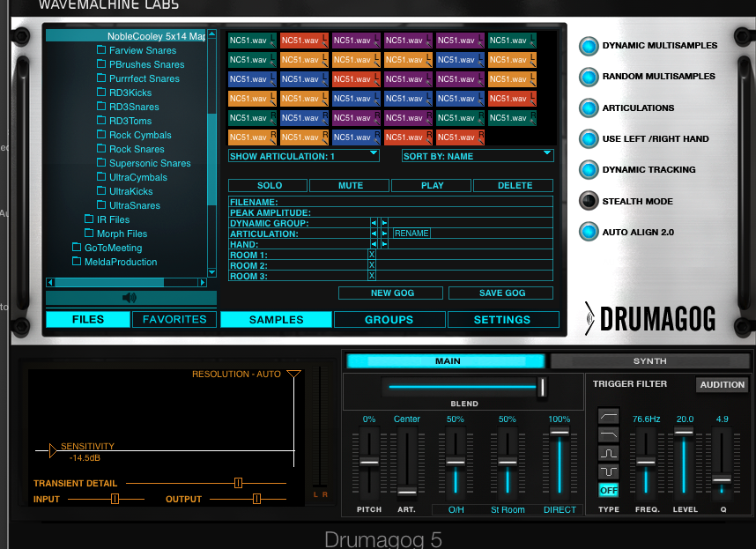
Task: Open the SORT BY: NAME dropdown
Action: point(477,155)
